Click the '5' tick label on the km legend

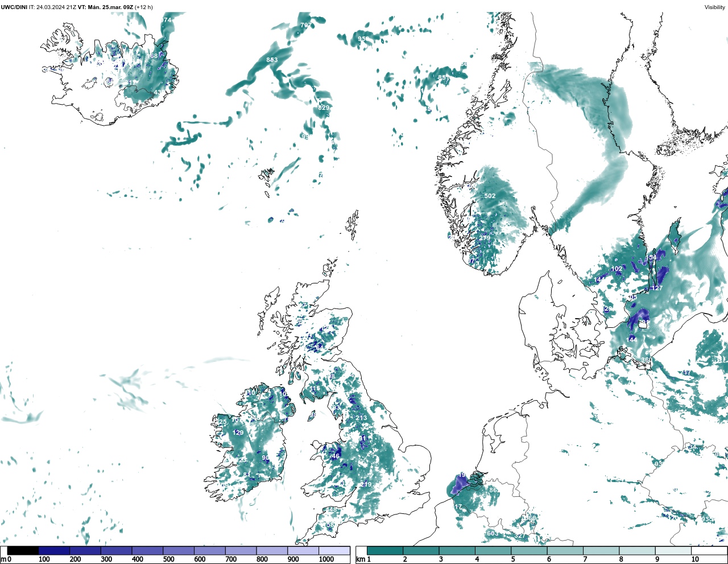513,559
